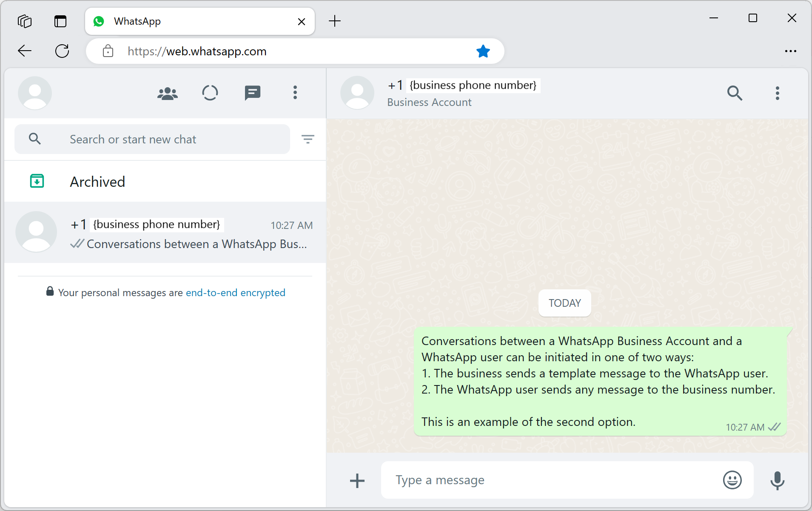This screenshot has height=511, width=812.
Task: Open your own profile avatar
Action: 35,93
